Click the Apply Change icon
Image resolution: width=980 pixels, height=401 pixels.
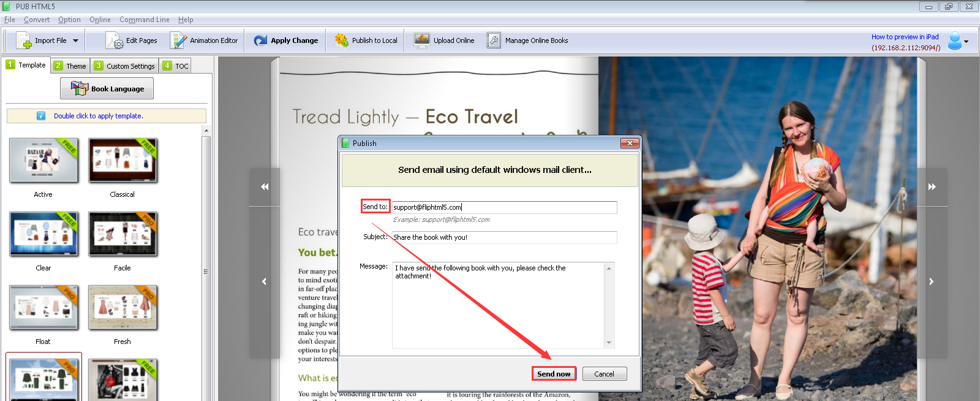tap(260, 40)
